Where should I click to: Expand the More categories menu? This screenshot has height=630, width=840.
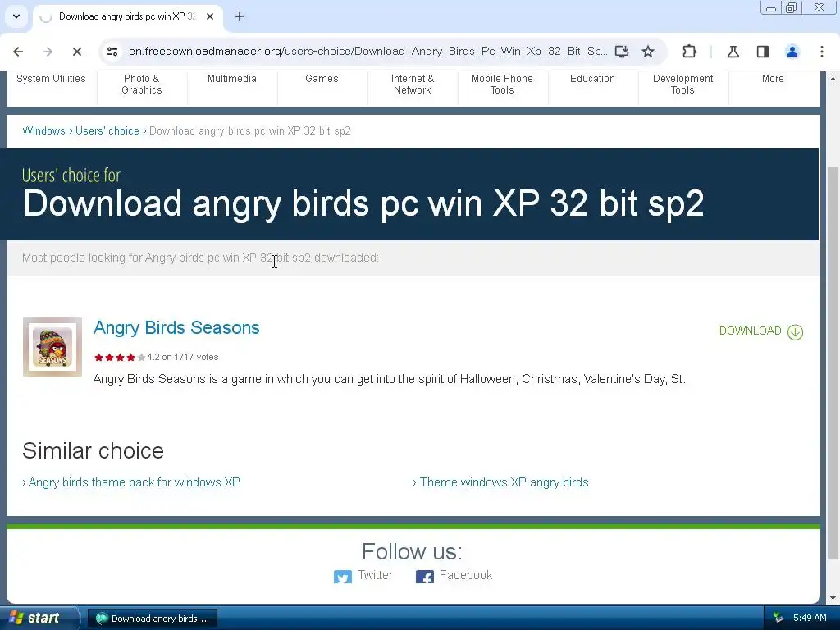click(773, 79)
